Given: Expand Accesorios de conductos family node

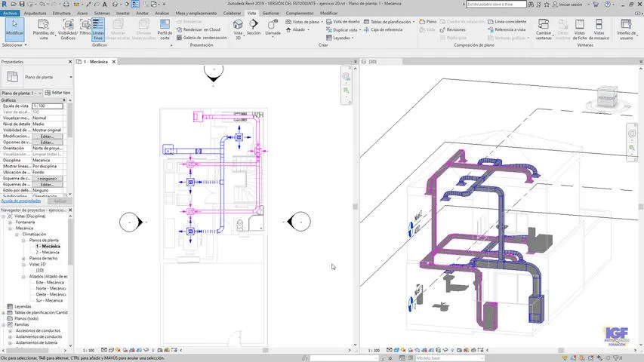Looking at the screenshot, I should 11,331.
